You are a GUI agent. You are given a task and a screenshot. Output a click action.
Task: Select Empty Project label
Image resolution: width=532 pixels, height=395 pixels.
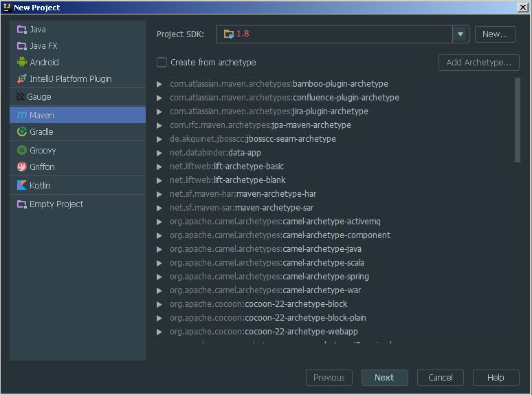click(x=56, y=204)
